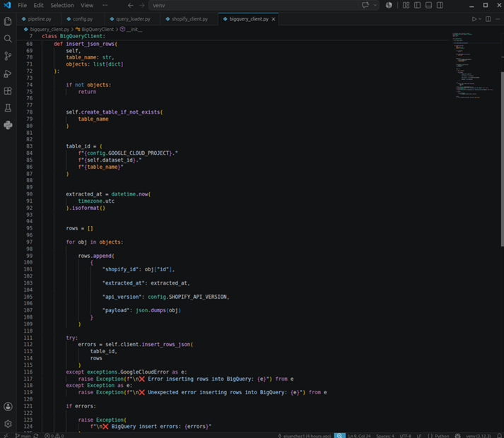Image resolution: width=504 pixels, height=438 pixels.
Task: Click line number 111 in the gutter
Action: (x=28, y=338)
